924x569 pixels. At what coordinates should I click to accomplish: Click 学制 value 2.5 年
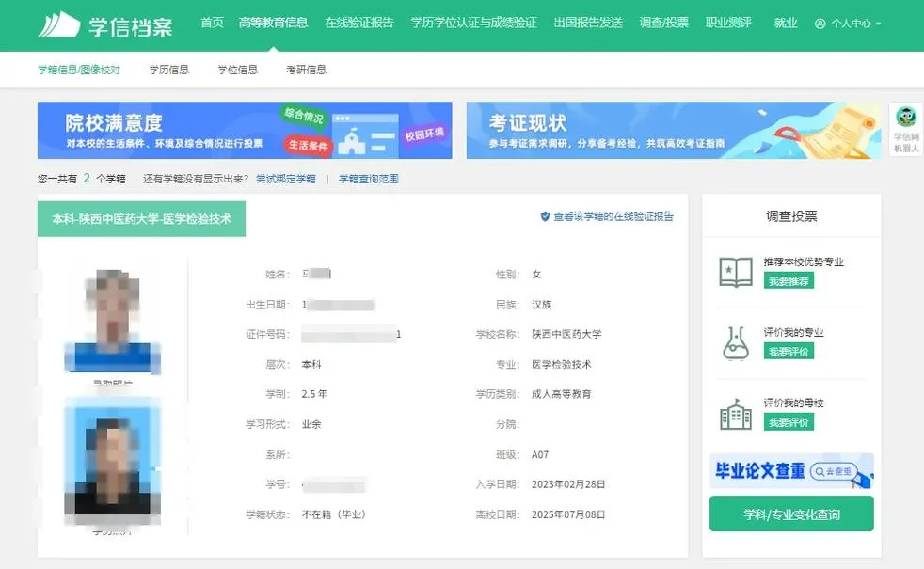coord(314,394)
